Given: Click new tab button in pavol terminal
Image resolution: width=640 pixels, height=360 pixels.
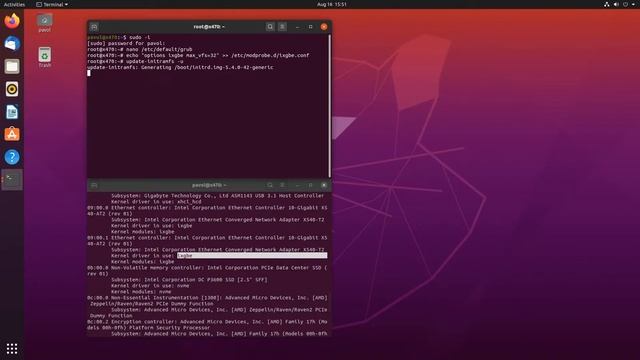Looking at the screenshot, I should (x=94, y=185).
